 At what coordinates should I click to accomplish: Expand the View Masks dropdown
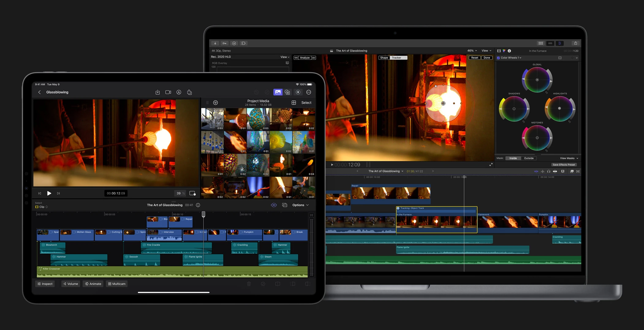tap(569, 158)
